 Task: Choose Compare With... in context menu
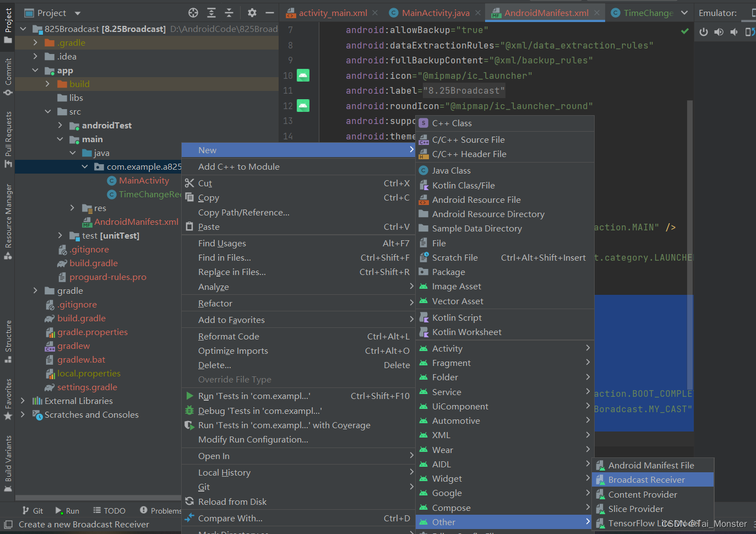298,518
